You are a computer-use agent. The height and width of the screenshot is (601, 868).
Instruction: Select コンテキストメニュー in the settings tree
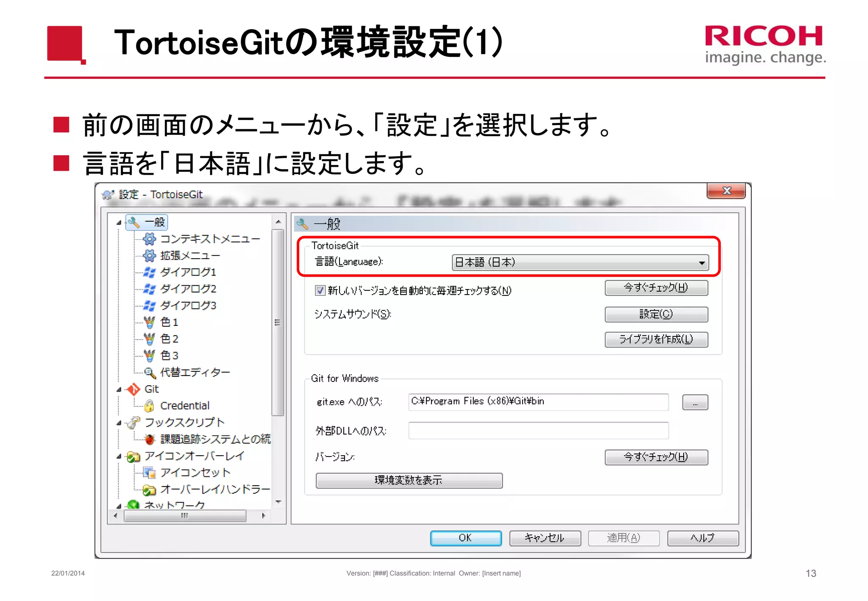click(210, 239)
